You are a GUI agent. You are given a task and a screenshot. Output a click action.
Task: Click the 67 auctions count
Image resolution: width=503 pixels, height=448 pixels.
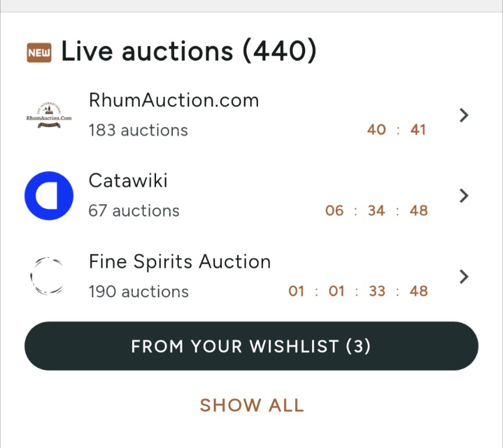(134, 211)
